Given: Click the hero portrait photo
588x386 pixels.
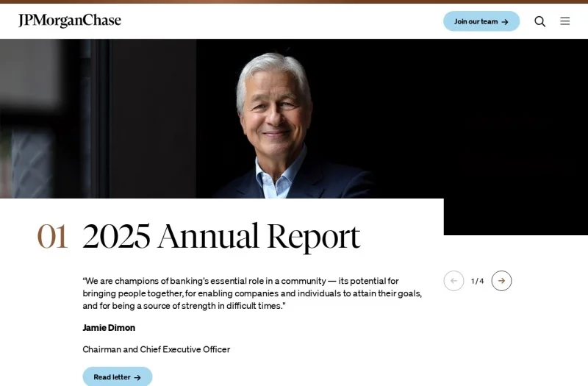Looking at the screenshot, I should click(x=294, y=118).
